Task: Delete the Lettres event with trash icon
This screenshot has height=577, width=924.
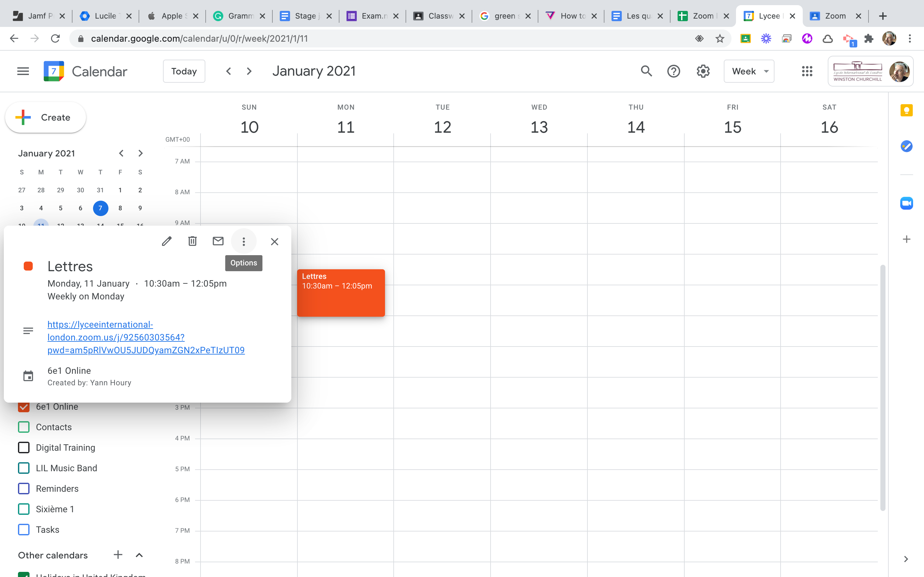Action: [193, 241]
